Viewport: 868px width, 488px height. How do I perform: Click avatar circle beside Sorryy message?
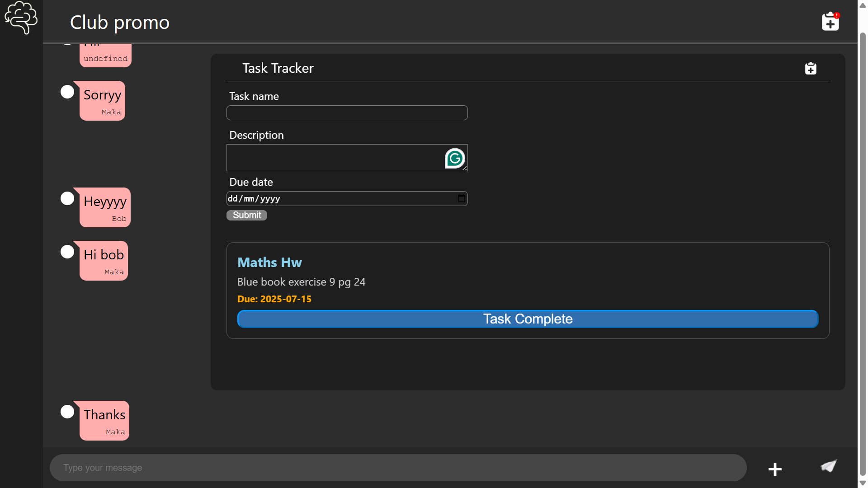(67, 92)
